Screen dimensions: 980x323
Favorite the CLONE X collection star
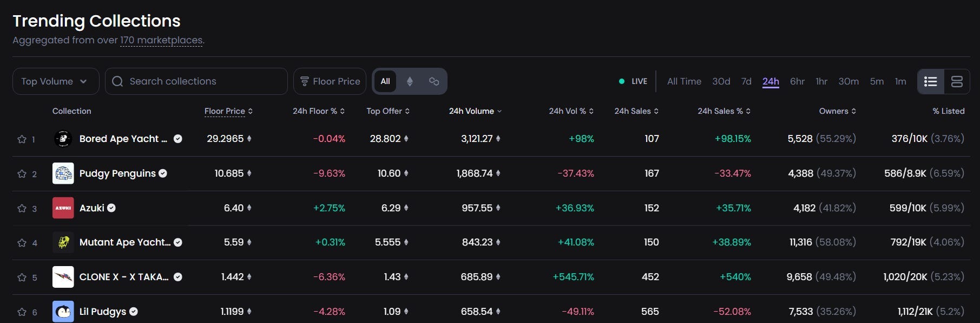(x=22, y=277)
